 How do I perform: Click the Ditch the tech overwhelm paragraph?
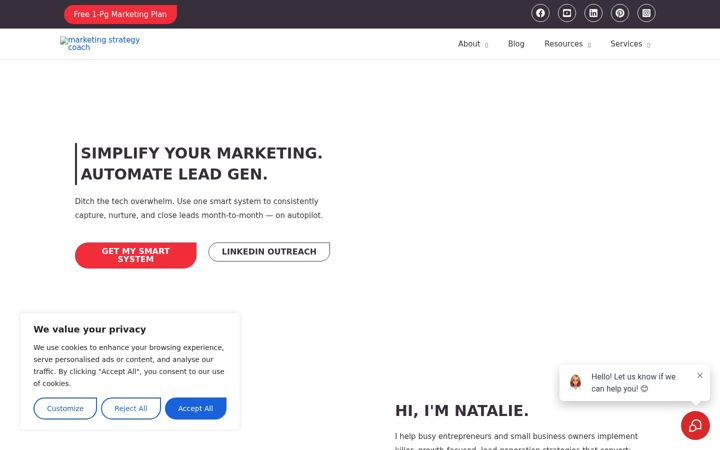(x=199, y=208)
